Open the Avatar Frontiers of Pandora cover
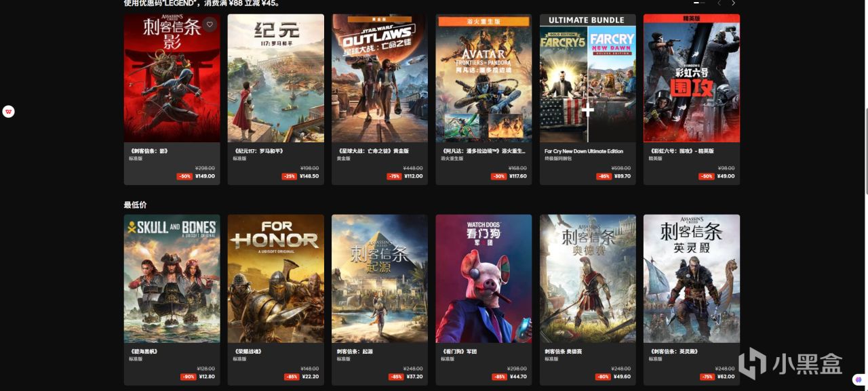The width and height of the screenshot is (868, 391). pos(484,78)
